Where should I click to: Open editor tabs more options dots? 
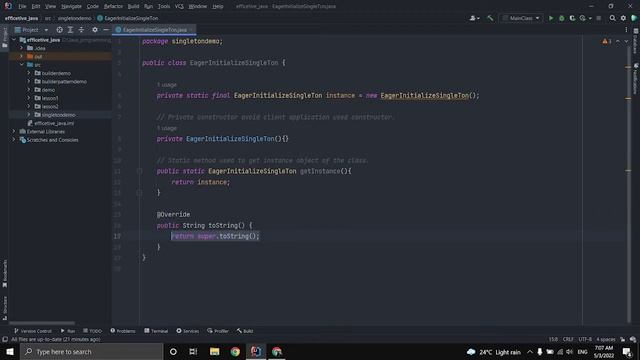pos(626,30)
